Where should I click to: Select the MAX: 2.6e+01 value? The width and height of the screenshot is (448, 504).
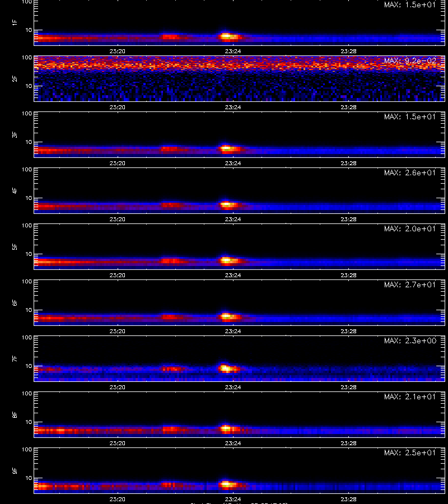(x=410, y=172)
